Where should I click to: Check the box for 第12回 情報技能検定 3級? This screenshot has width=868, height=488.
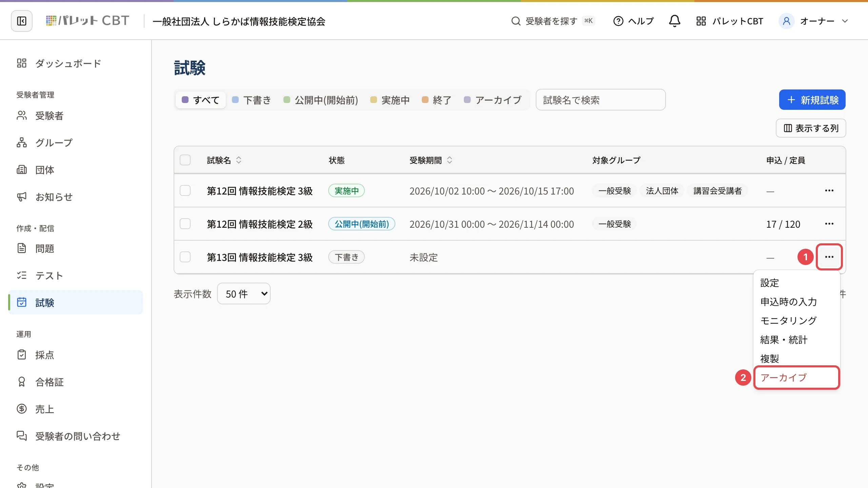(x=185, y=191)
